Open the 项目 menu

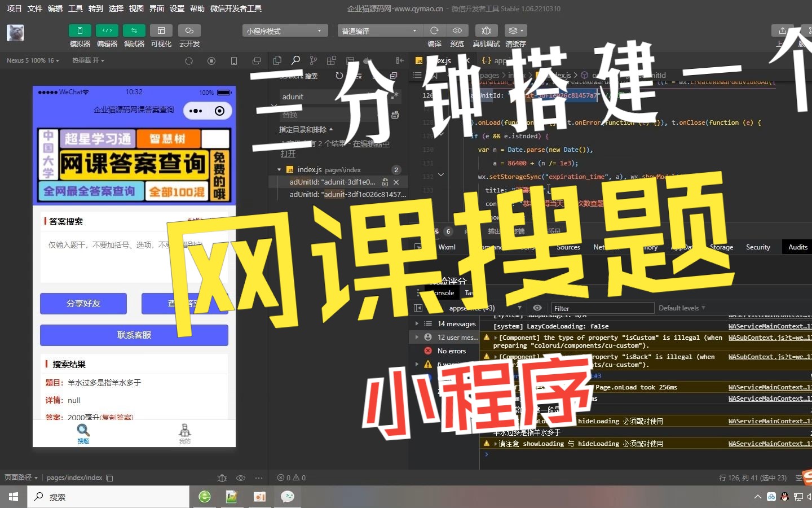point(14,8)
